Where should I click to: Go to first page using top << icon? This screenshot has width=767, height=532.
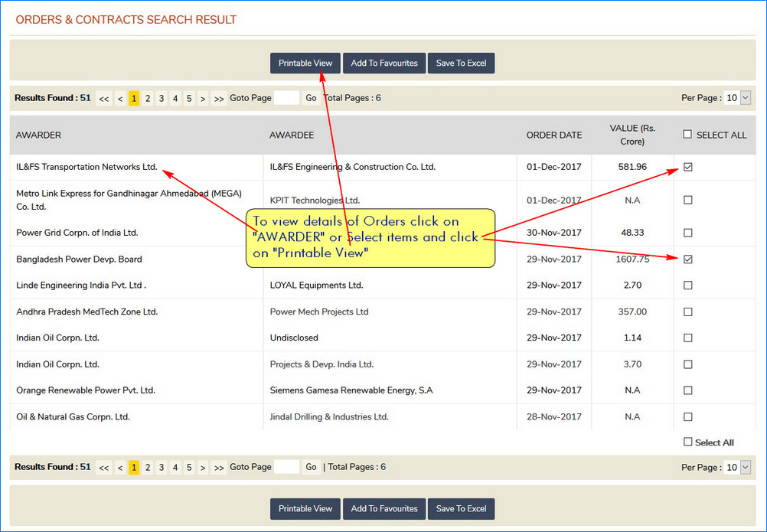click(x=104, y=99)
